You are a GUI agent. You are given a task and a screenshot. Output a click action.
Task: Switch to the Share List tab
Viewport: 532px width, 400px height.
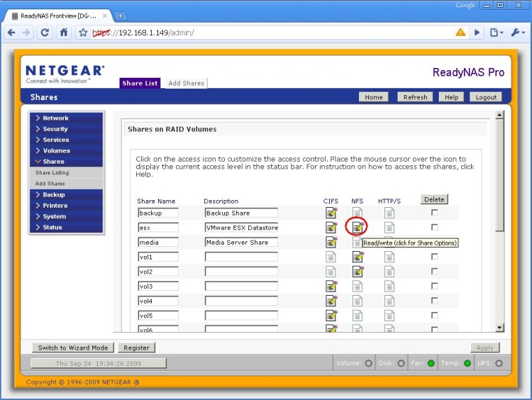point(140,83)
